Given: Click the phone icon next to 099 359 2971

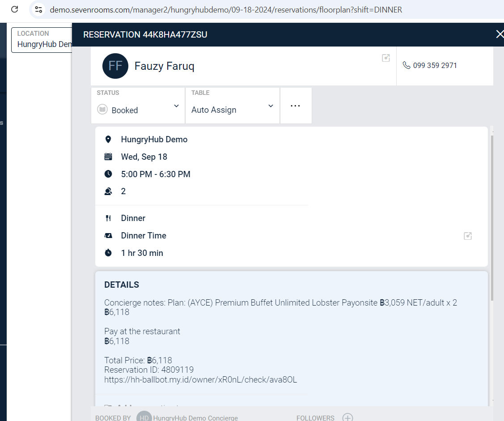Looking at the screenshot, I should pos(406,65).
